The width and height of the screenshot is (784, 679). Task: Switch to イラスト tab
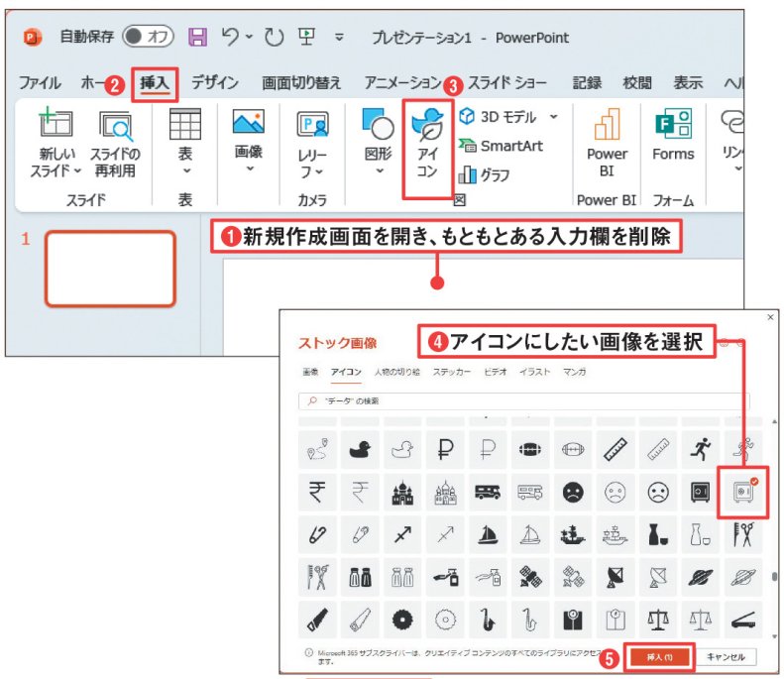(x=534, y=372)
